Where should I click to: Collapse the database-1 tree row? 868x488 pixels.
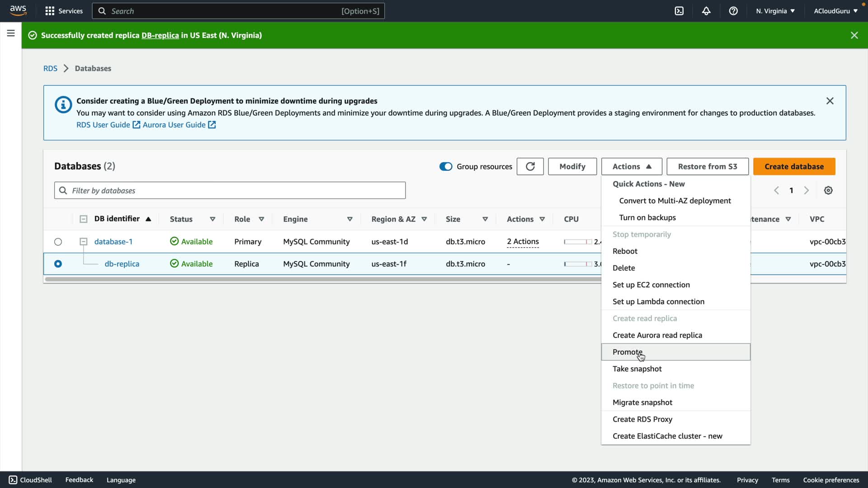coord(83,242)
